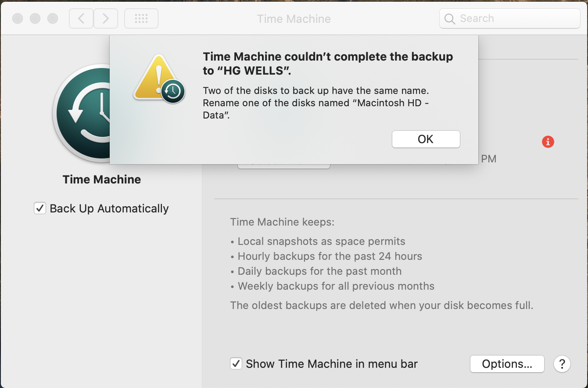This screenshot has height=388, width=588.
Task: Open the Options... button
Action: 507,364
